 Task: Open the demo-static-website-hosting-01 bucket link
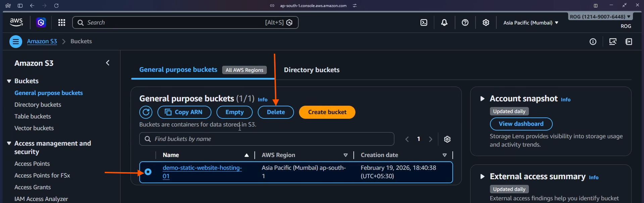[202, 168]
